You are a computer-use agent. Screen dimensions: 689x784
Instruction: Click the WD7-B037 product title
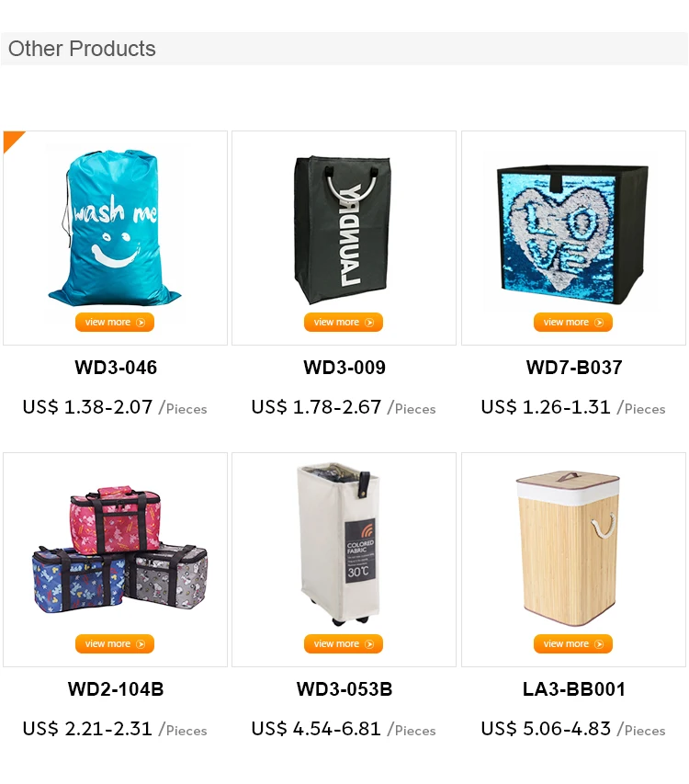[574, 368]
